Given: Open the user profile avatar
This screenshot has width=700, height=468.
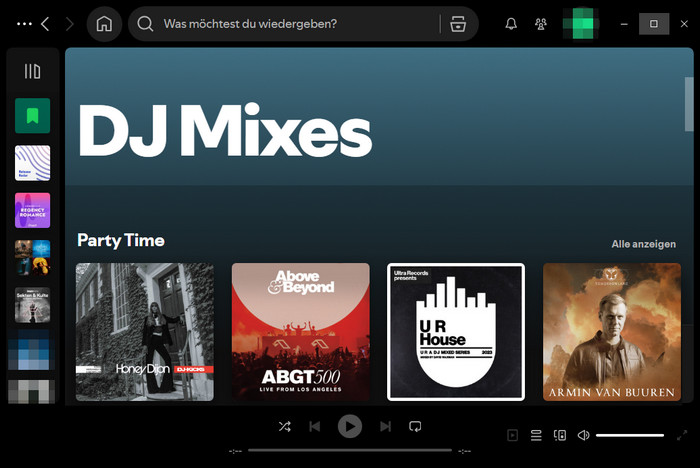Looking at the screenshot, I should coord(579,24).
